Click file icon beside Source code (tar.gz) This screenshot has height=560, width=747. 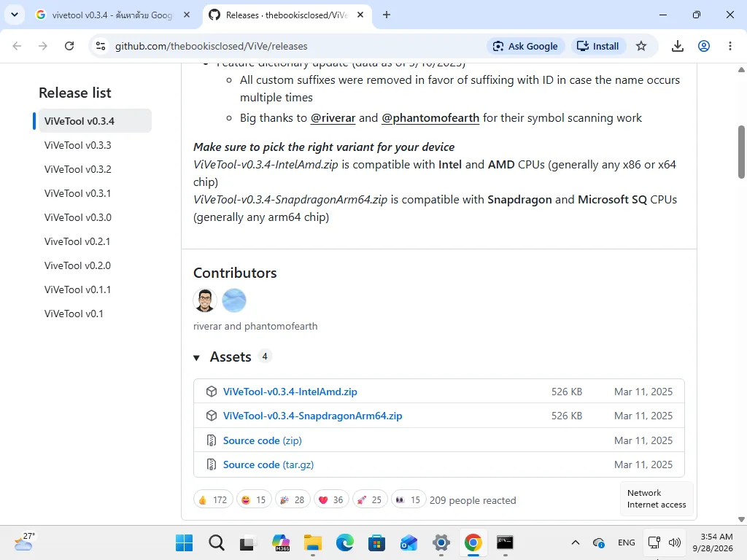(x=211, y=464)
